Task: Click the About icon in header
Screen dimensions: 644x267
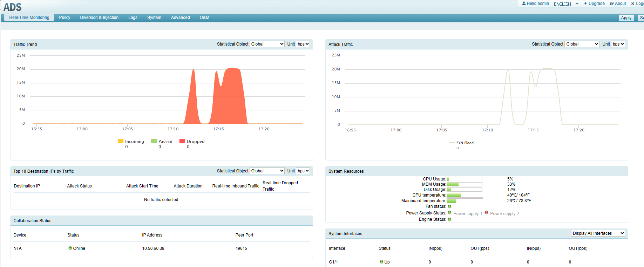Action: pos(612,4)
